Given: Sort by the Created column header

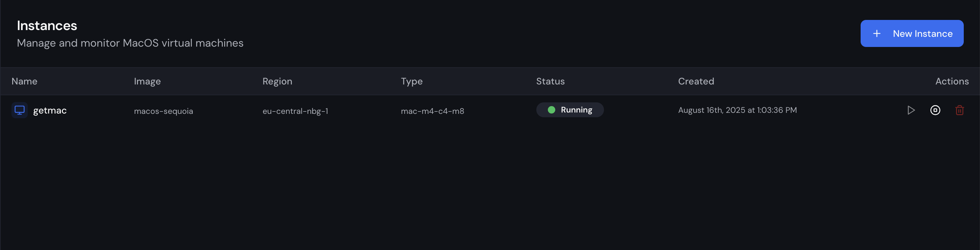Looking at the screenshot, I should coord(696,81).
